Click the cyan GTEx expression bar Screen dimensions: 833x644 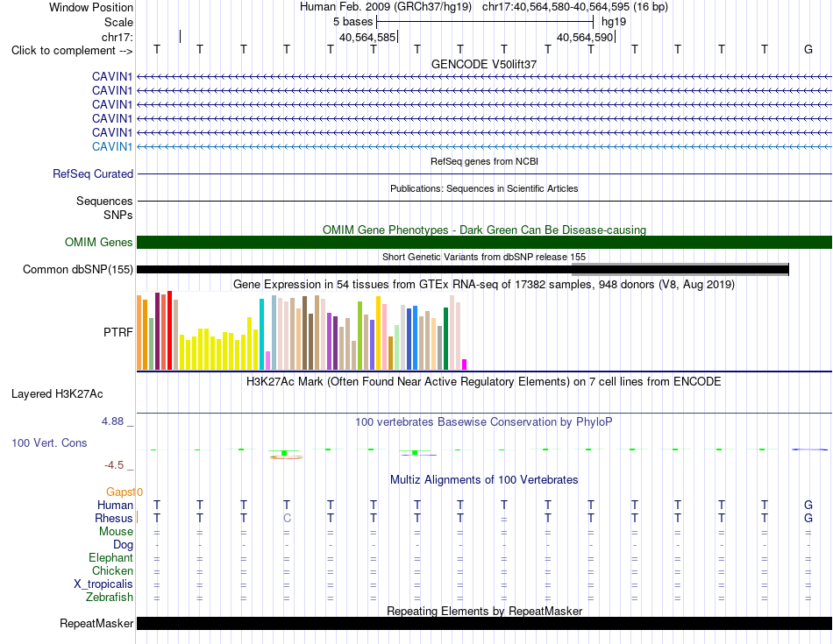261,334
